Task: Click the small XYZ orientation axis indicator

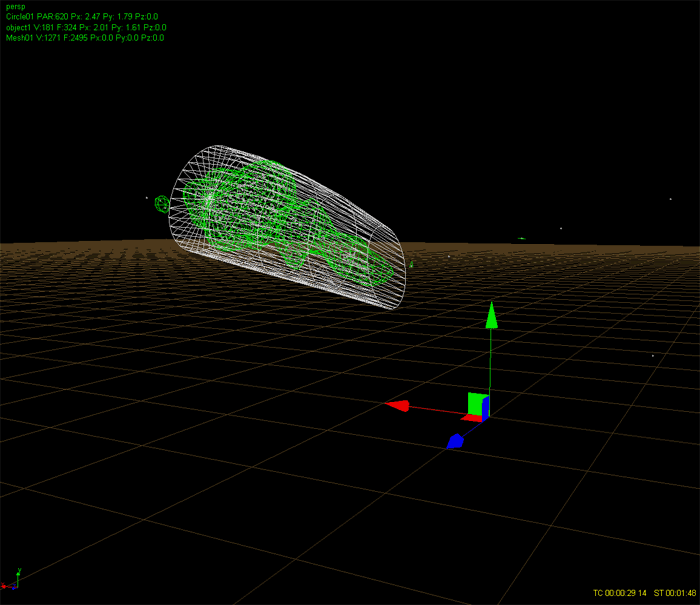Action: point(11,580)
